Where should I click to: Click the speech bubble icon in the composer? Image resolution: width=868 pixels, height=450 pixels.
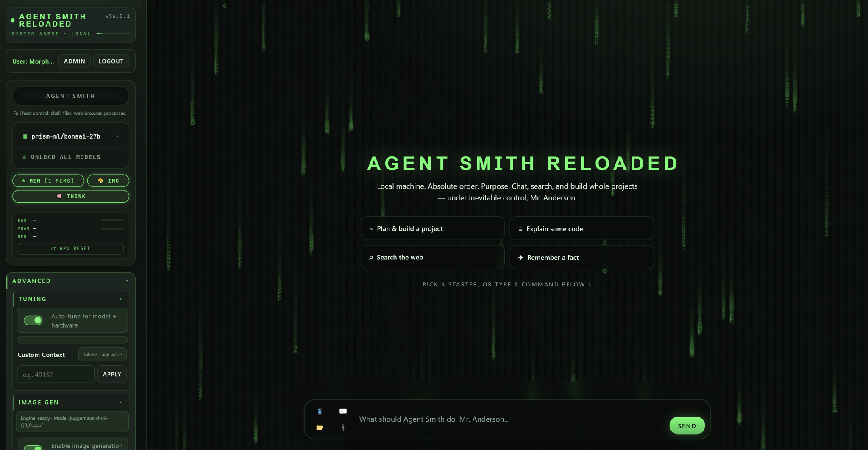[x=343, y=411]
